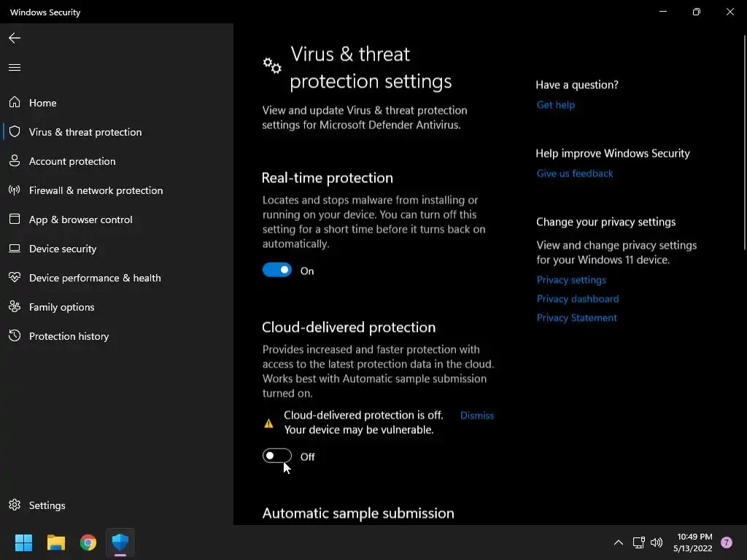Click the back arrow icon

click(15, 38)
